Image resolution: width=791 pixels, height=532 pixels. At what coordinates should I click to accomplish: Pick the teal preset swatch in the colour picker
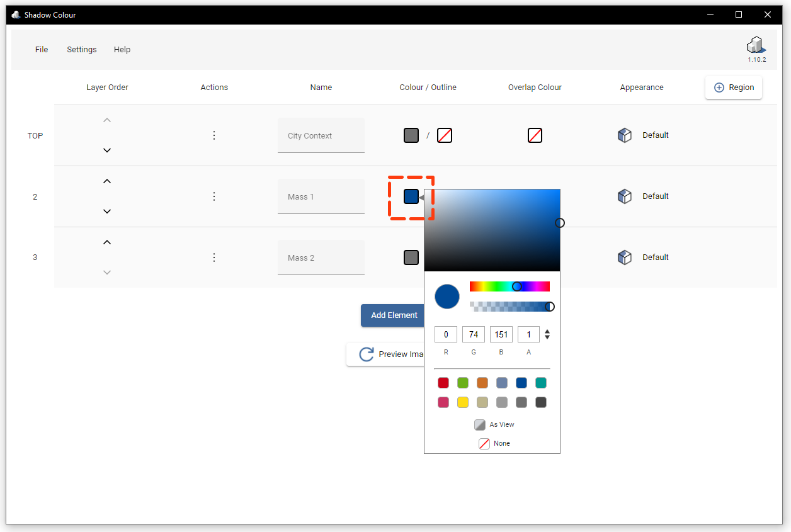[540, 382]
